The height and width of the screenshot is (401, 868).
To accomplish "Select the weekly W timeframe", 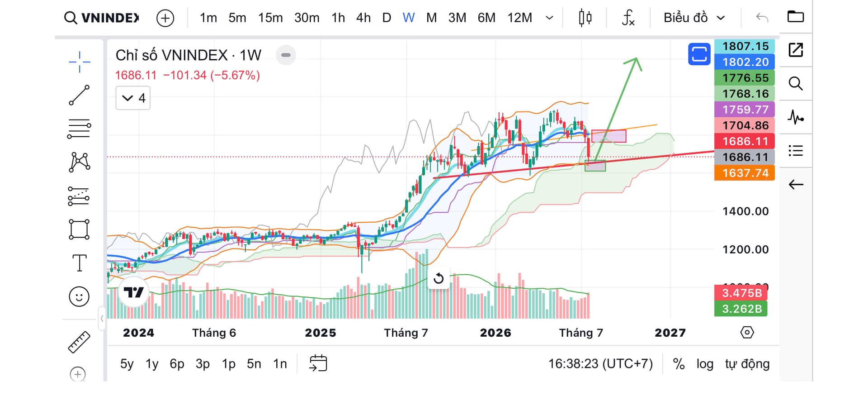I will click(x=409, y=18).
